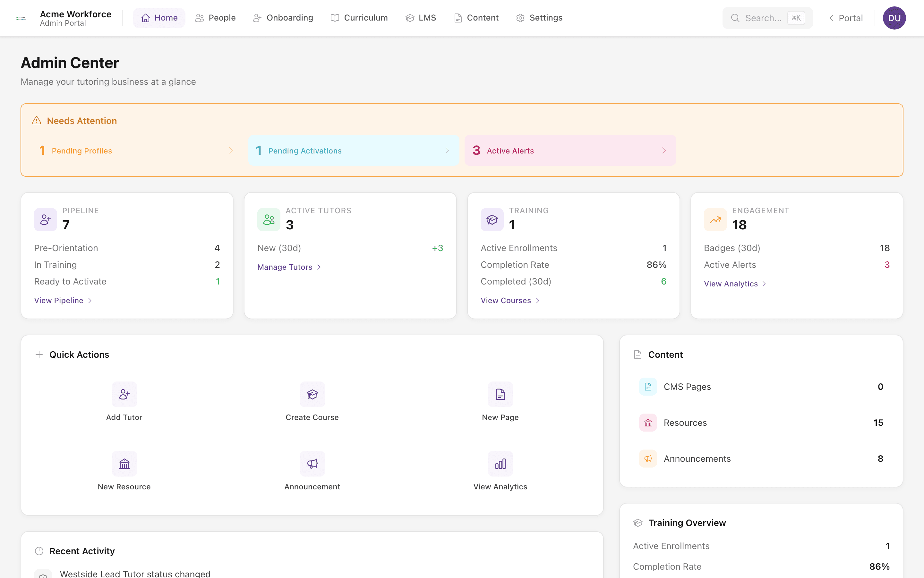Viewport: 924px width, 578px height.
Task: Click the Create Course icon
Action: (312, 394)
